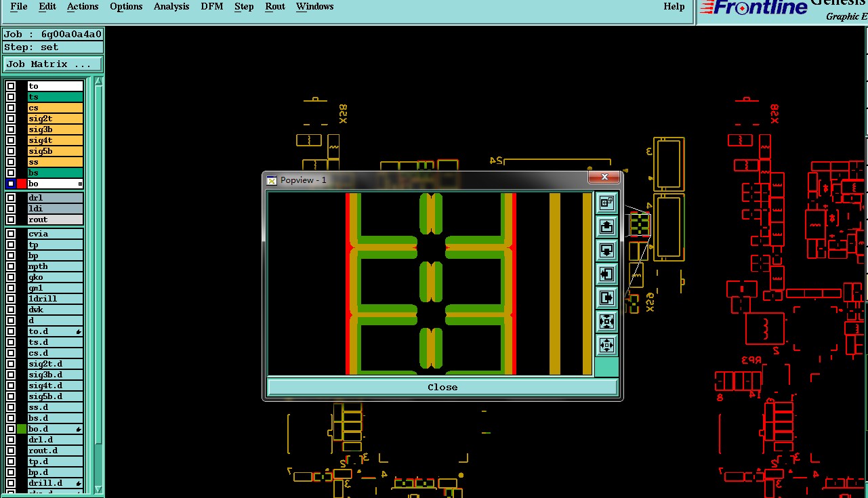Tick the checkbox next to layer gko
Image resolution: width=868 pixels, height=498 pixels.
click(x=11, y=277)
